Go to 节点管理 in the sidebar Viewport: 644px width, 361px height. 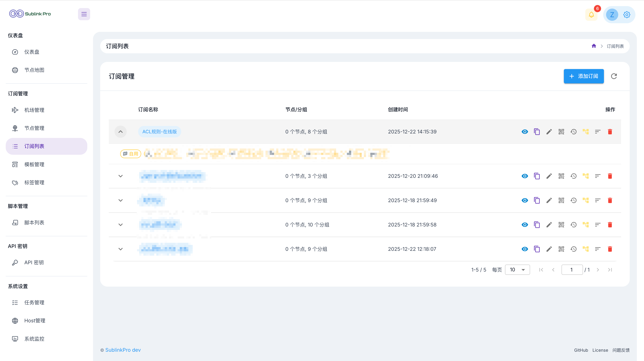pos(47,128)
